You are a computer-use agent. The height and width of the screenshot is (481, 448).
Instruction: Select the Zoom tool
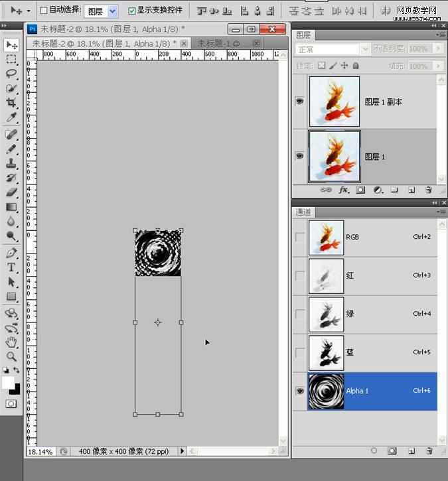click(12, 356)
